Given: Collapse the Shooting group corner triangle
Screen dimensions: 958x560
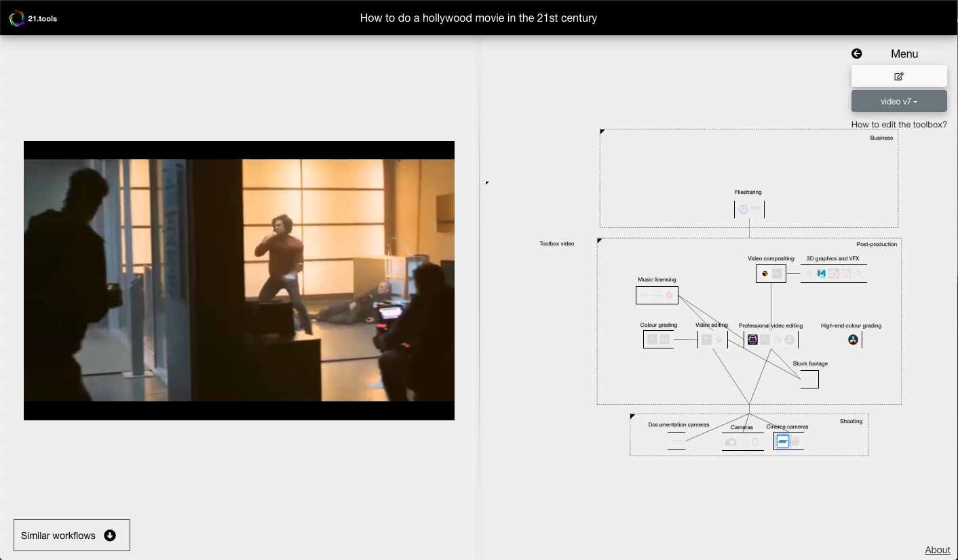Looking at the screenshot, I should tap(632, 416).
